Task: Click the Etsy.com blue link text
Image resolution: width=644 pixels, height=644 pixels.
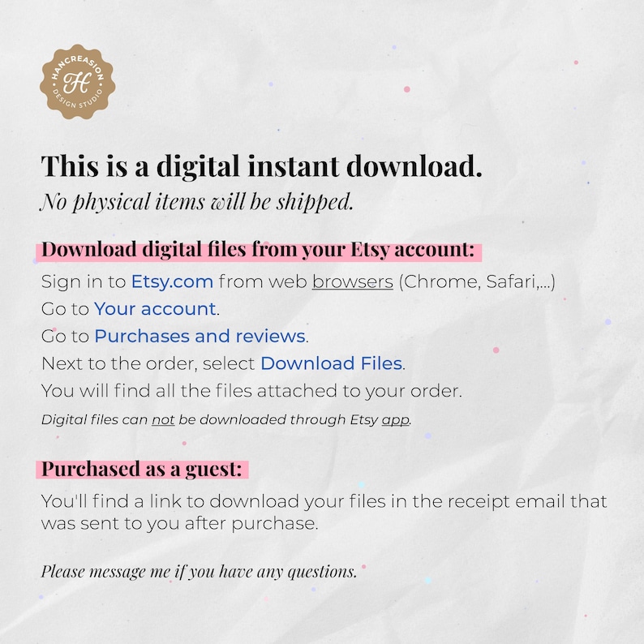Action: [x=172, y=281]
